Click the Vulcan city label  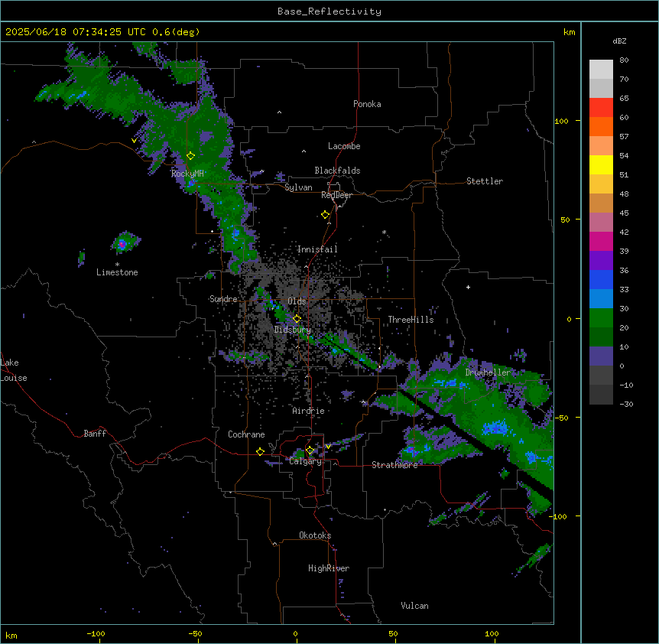tap(415, 606)
